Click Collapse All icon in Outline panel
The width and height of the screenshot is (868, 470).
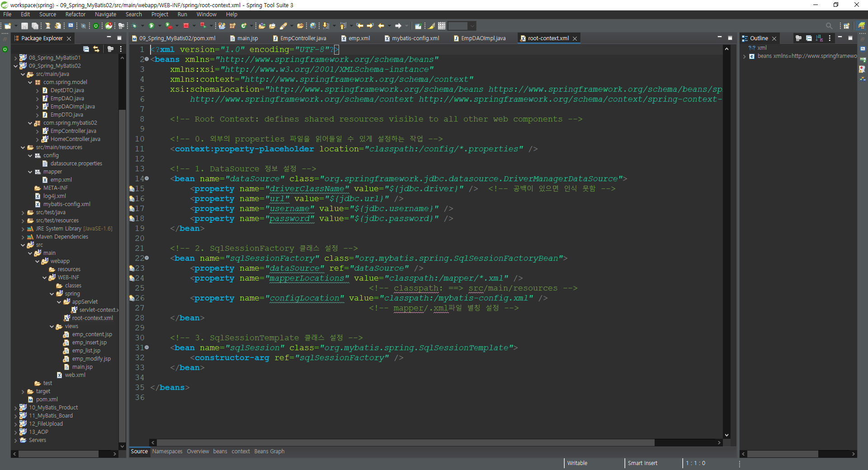809,38
